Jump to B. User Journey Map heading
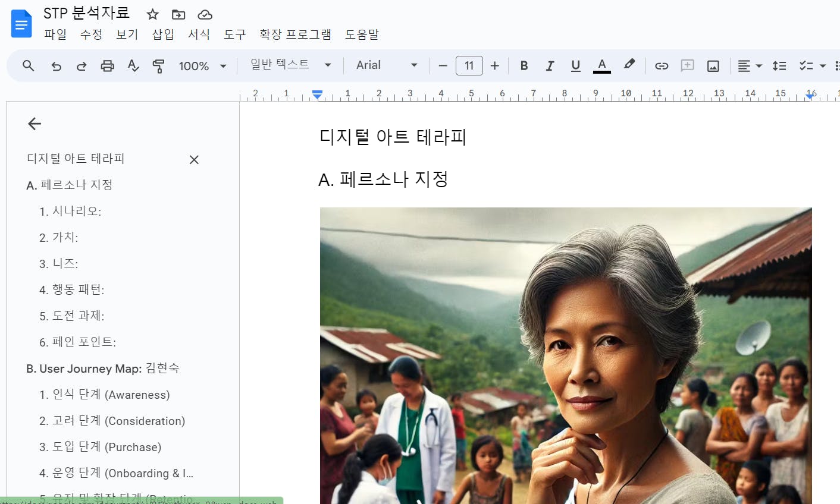 point(102,368)
